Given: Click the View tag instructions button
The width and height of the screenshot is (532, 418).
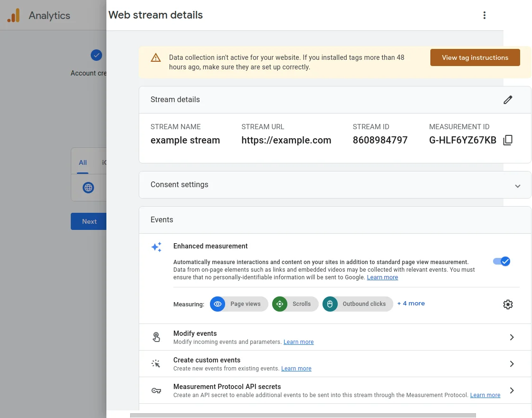Looking at the screenshot, I should (x=475, y=57).
